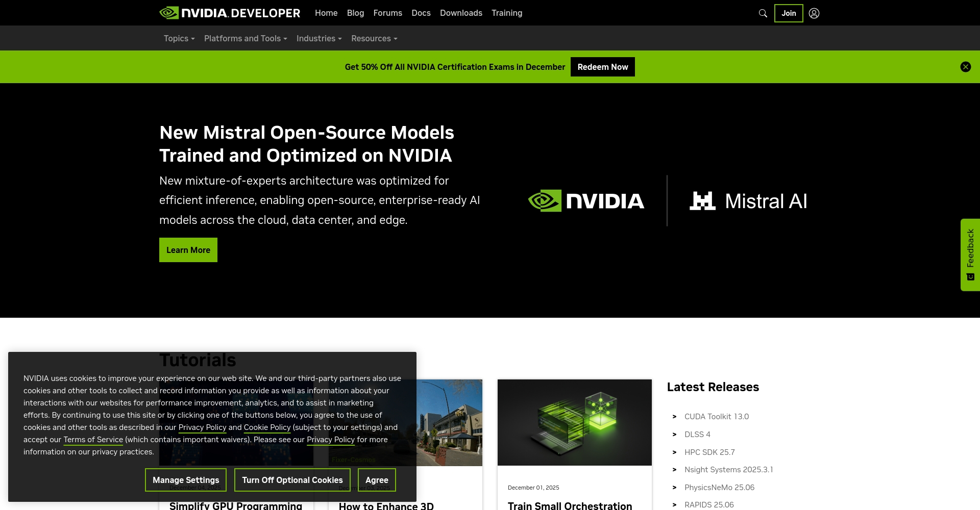This screenshot has width=980, height=510.
Task: Open the Feedback side tab
Action: coord(970,254)
